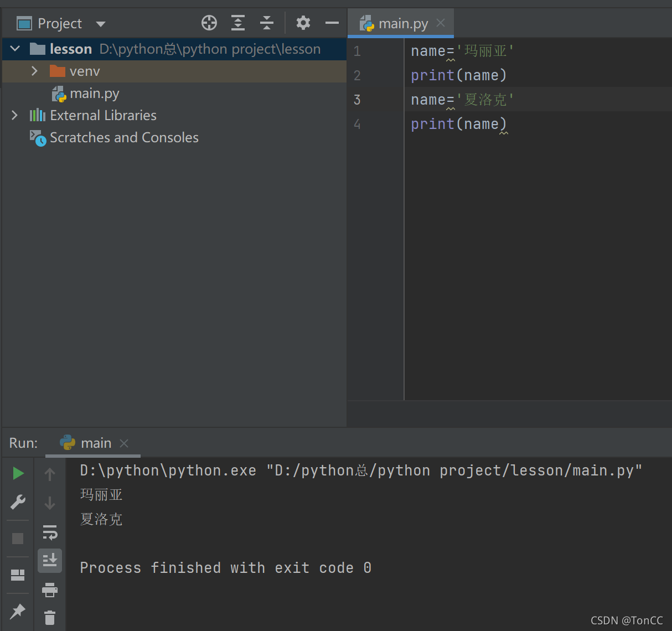Click the print(name) on line 4

click(x=458, y=124)
